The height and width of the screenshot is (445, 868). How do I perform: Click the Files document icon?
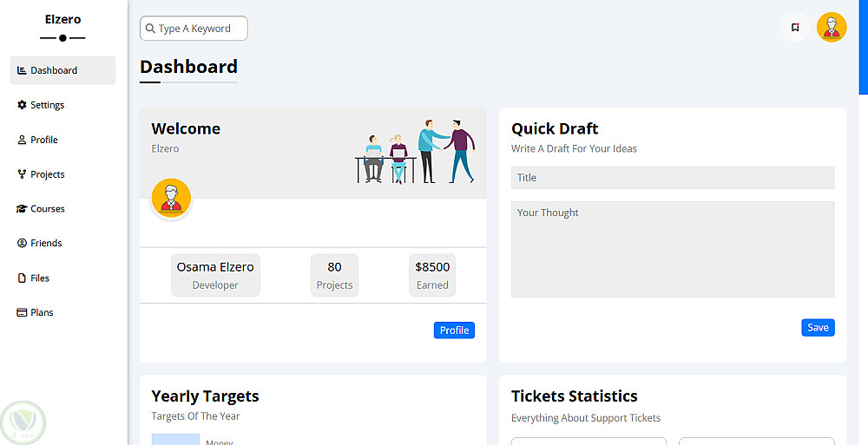coord(22,278)
